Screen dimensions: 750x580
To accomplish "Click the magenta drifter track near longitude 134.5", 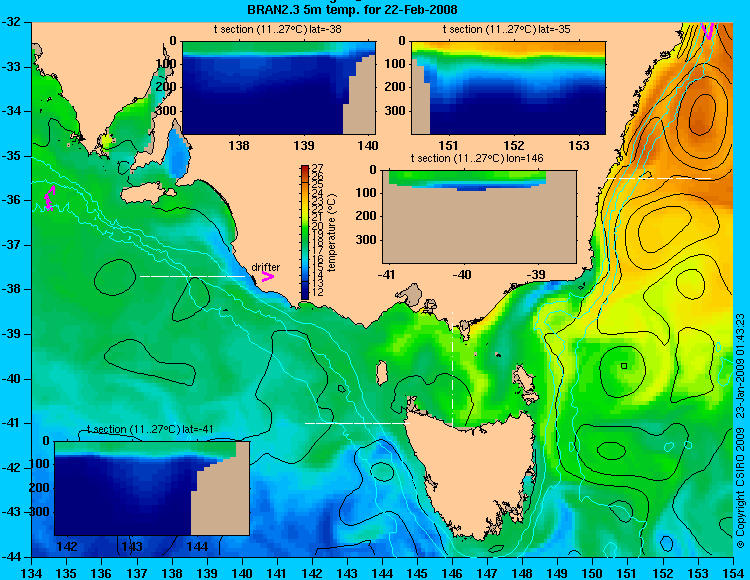I will coord(49,198).
